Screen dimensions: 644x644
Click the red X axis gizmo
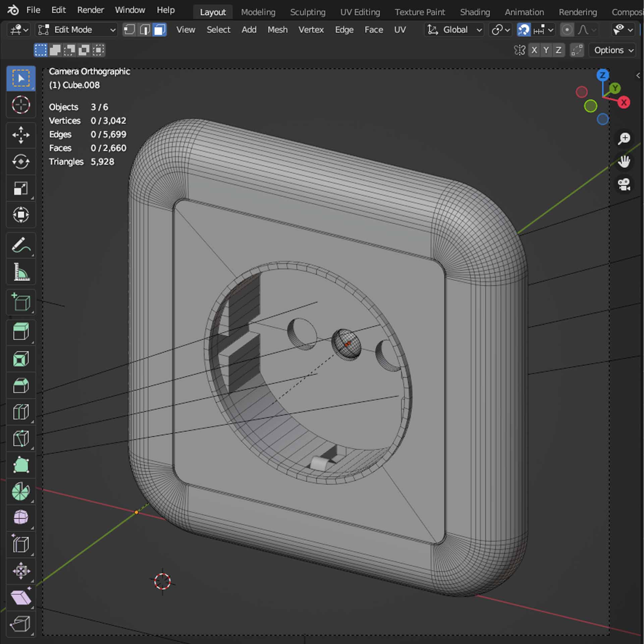pos(624,102)
